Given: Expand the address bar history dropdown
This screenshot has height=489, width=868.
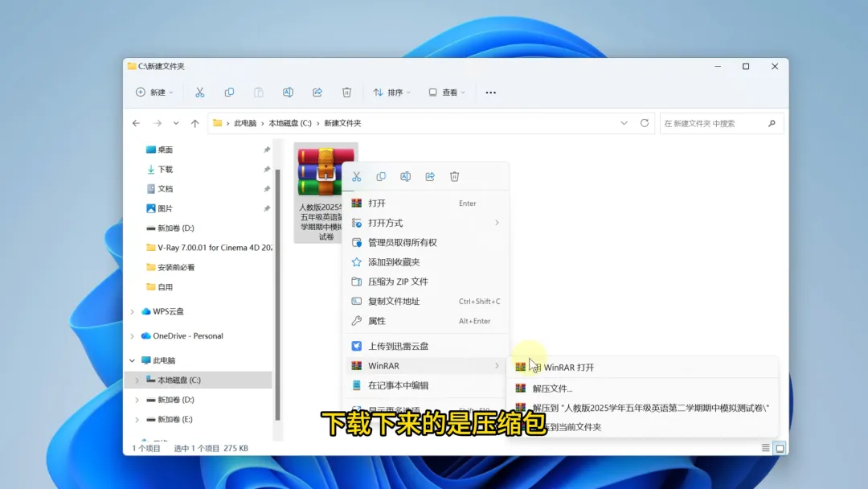Looking at the screenshot, I should tap(624, 123).
